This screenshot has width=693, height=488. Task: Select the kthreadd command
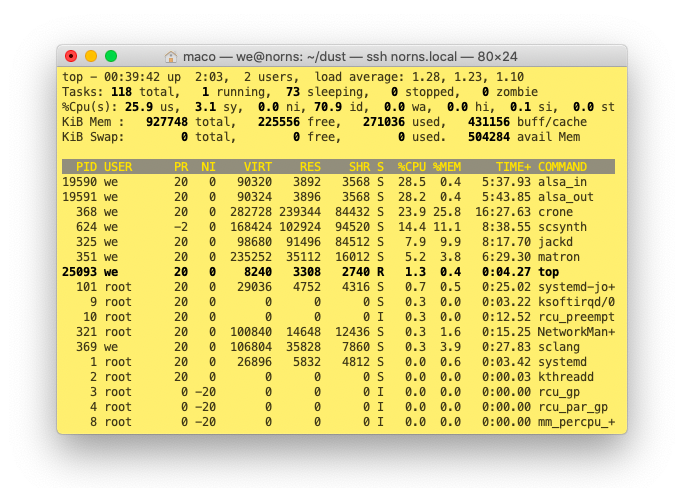point(566,377)
